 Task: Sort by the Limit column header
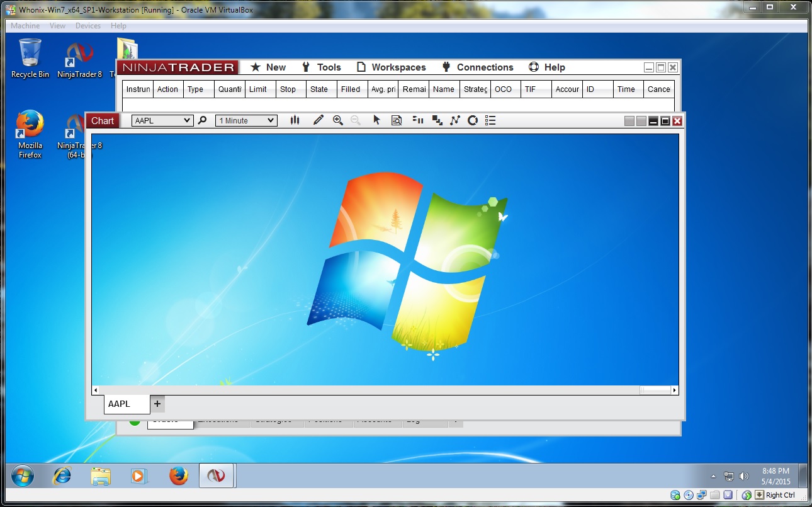point(261,89)
